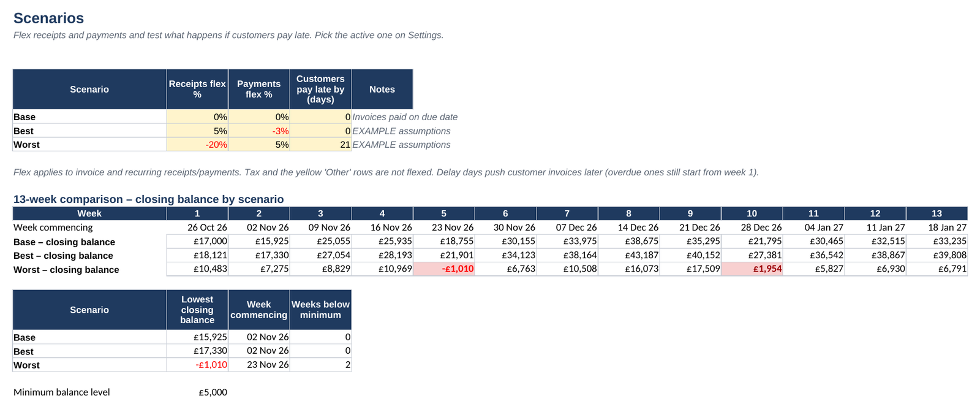
Task: Click the 'Customers pay late by (days)' header
Action: click(321, 89)
